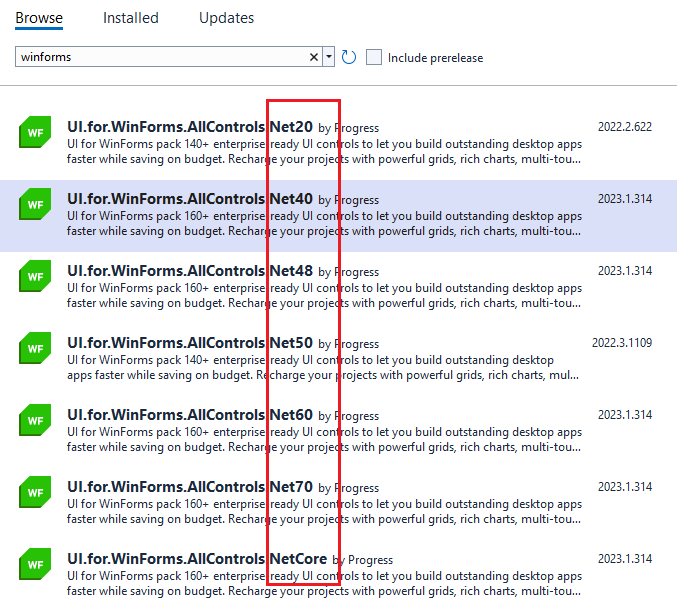Click version 2023.1.314 of Net48 package
This screenshot has height=601, width=677.
coord(625,271)
